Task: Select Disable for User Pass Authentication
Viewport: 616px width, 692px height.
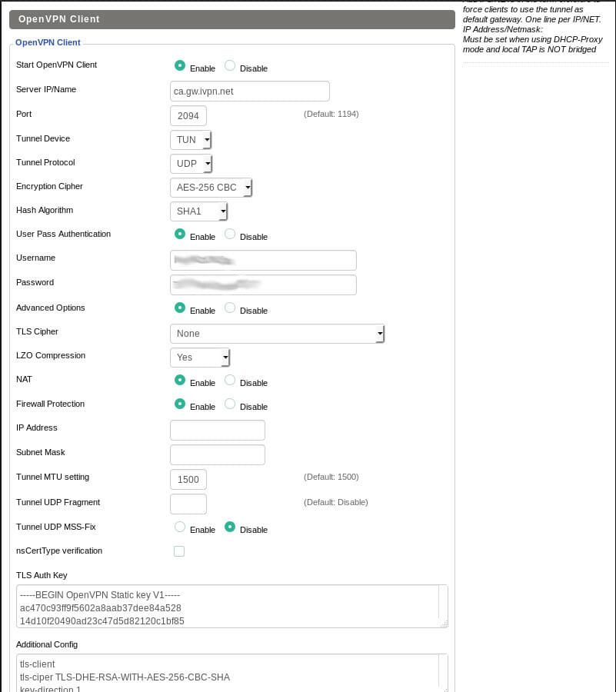Action: pos(230,234)
